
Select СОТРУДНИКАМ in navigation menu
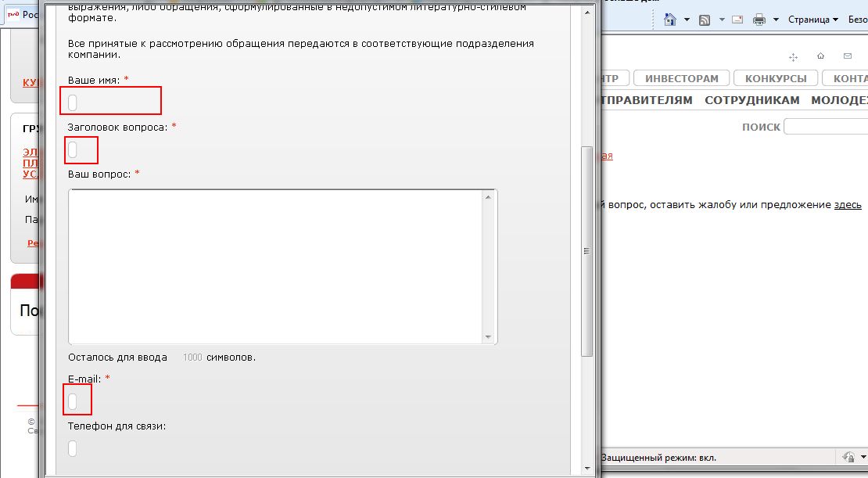751,100
